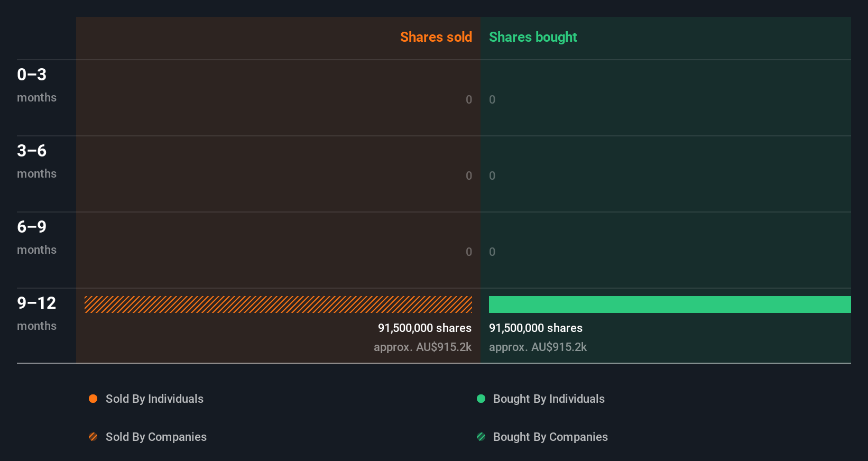Click the 9–12 months row label

pyautogui.click(x=36, y=313)
